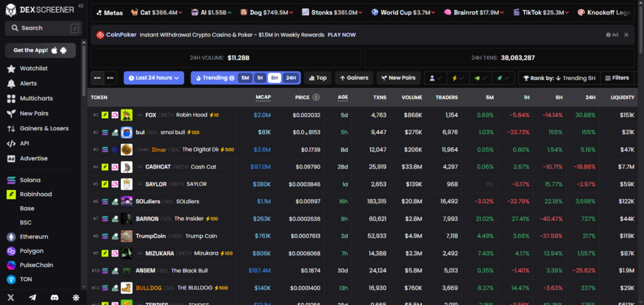Toggle the ads (megaphone) filter
This screenshot has height=305, width=644.
(480, 78)
